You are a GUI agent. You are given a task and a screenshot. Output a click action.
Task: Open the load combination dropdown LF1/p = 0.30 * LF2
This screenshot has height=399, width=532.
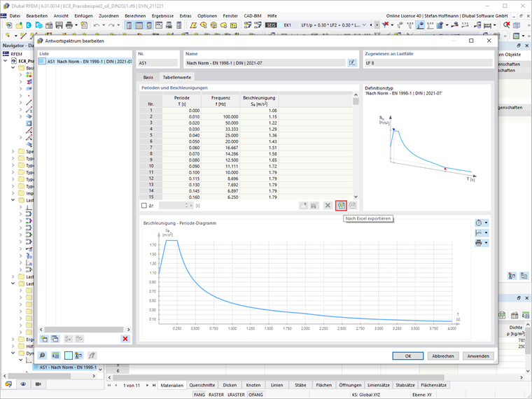(365, 25)
